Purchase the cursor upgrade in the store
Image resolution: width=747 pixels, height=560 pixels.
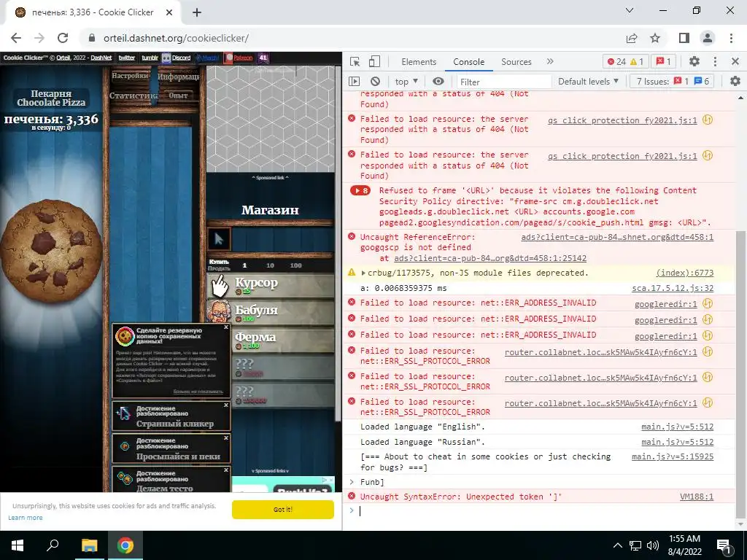pos(219,239)
